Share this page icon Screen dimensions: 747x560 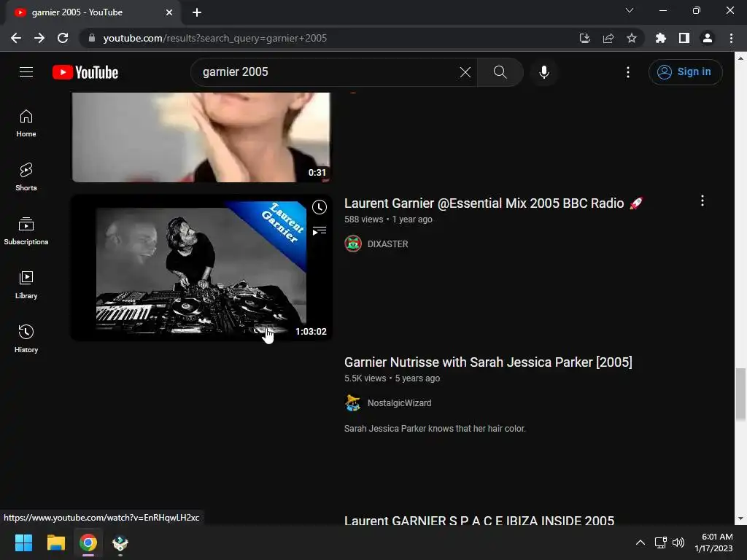pyautogui.click(x=608, y=38)
